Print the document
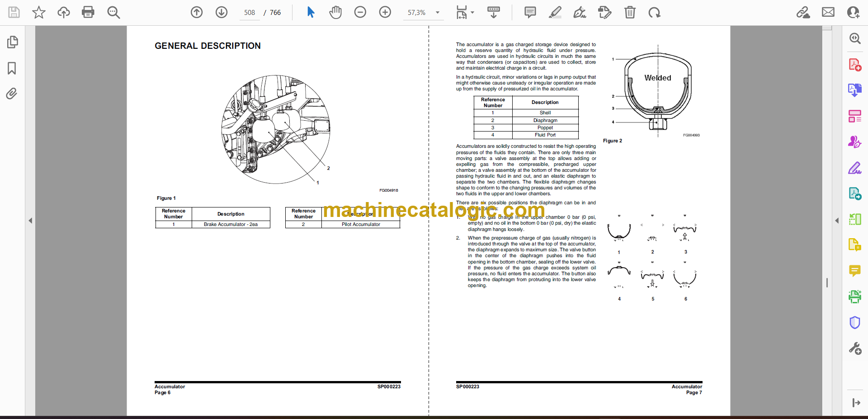 coord(88,12)
